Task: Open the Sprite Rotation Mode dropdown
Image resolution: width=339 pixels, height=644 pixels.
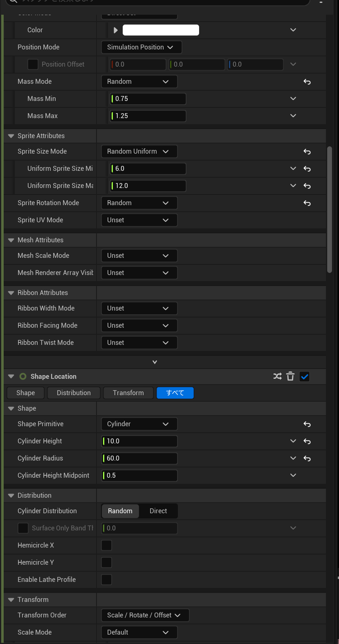Action: 139,203
